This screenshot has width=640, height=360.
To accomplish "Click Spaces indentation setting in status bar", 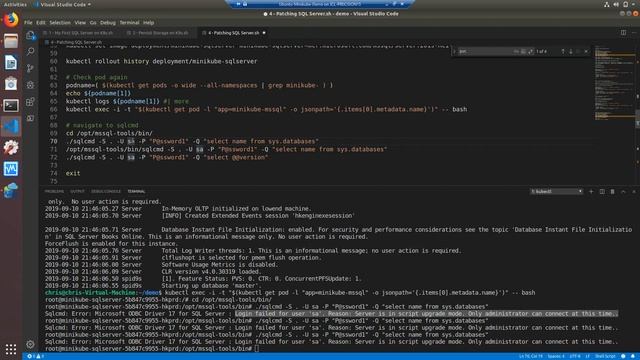I will (556, 356).
